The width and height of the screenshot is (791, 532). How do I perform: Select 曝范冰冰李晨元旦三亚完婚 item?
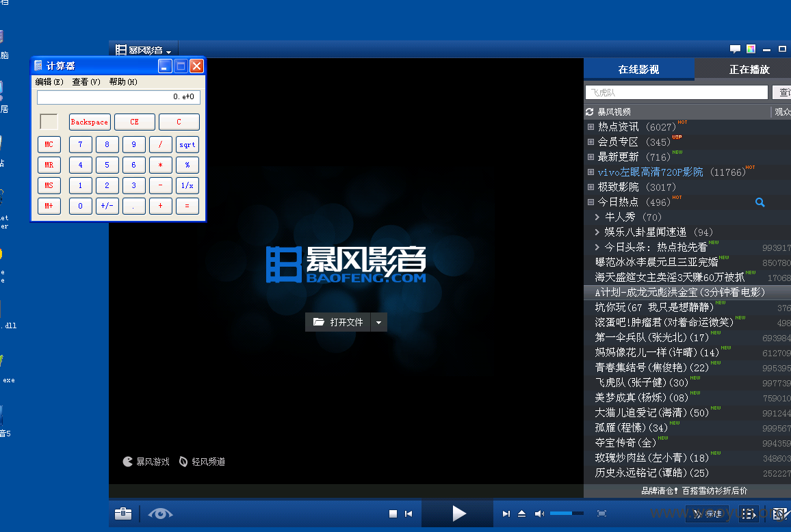click(x=656, y=262)
